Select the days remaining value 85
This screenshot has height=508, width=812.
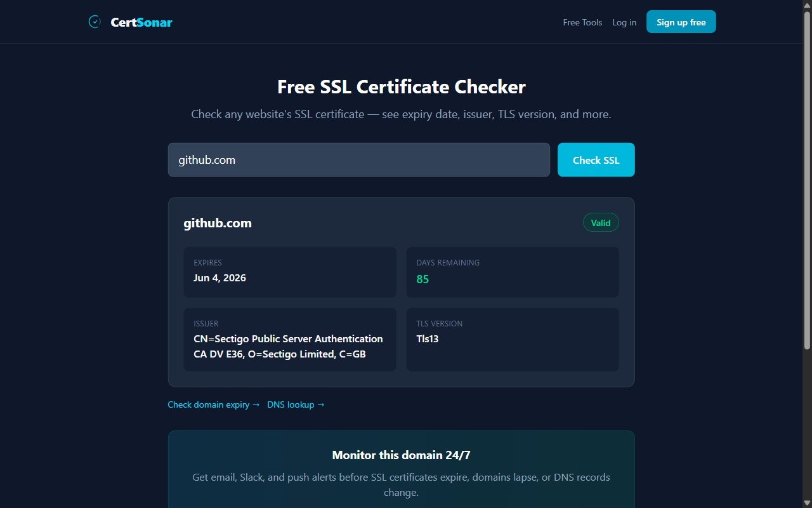tap(422, 279)
